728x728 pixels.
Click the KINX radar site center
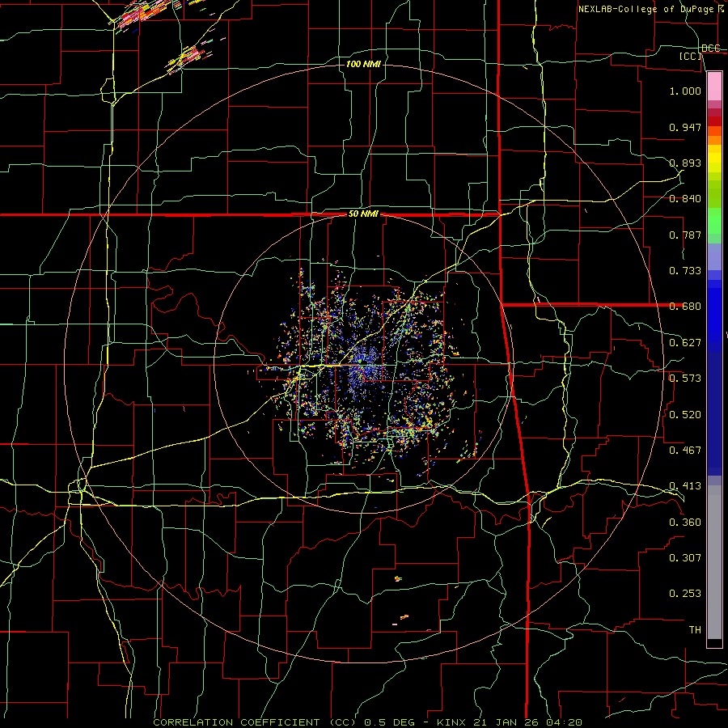pos(363,364)
